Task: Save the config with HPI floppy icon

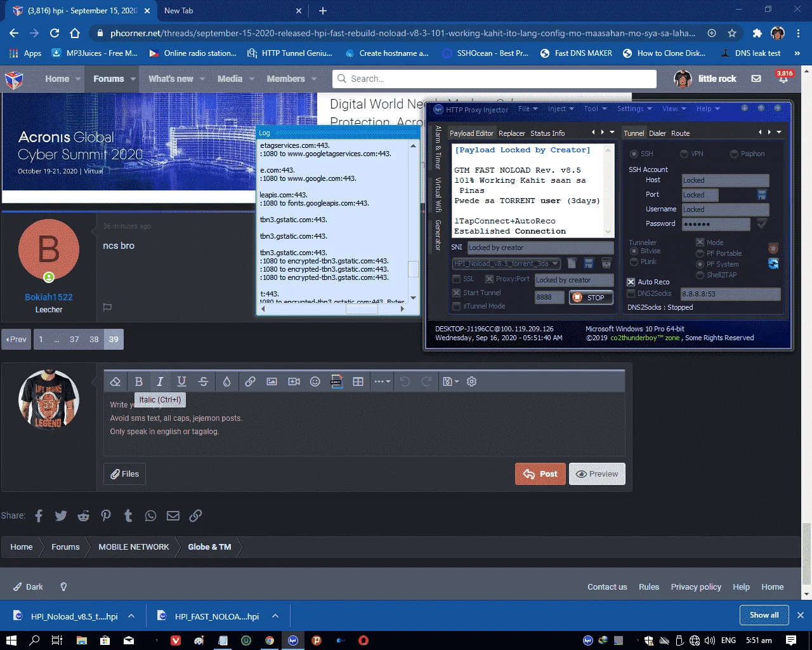Action: click(x=589, y=263)
